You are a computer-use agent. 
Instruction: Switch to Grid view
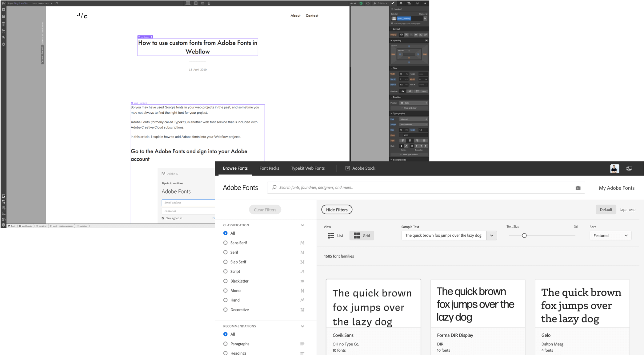pyautogui.click(x=362, y=236)
